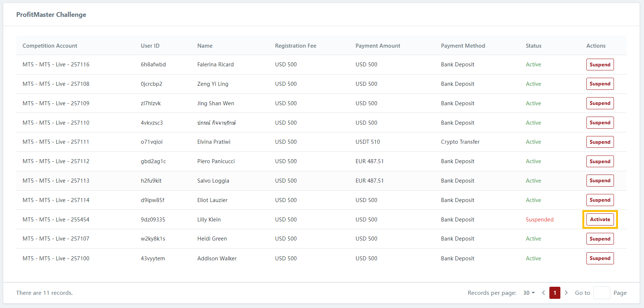Suspend Elvina Pratiwi's account
The height and width of the screenshot is (308, 644).
pyautogui.click(x=600, y=142)
